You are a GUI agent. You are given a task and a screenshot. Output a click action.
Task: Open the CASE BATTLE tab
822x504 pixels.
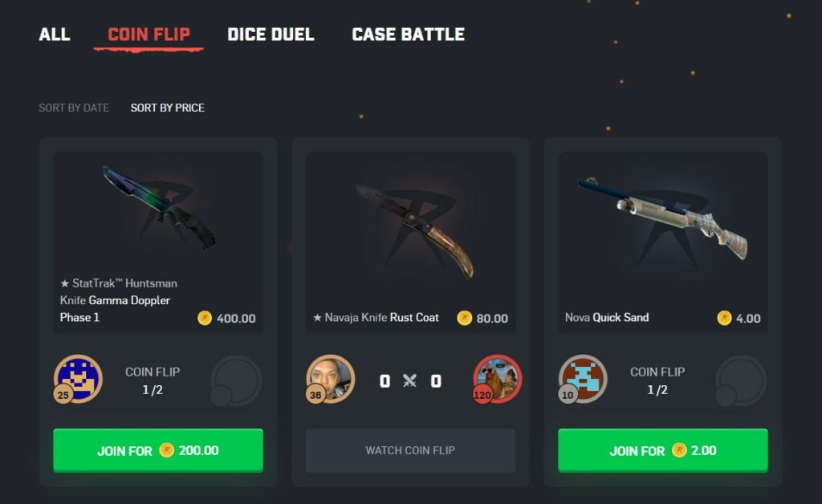tap(408, 35)
